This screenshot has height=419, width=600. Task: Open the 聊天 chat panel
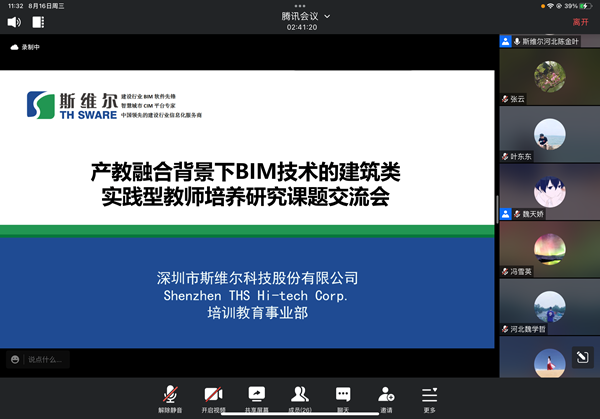click(x=343, y=397)
